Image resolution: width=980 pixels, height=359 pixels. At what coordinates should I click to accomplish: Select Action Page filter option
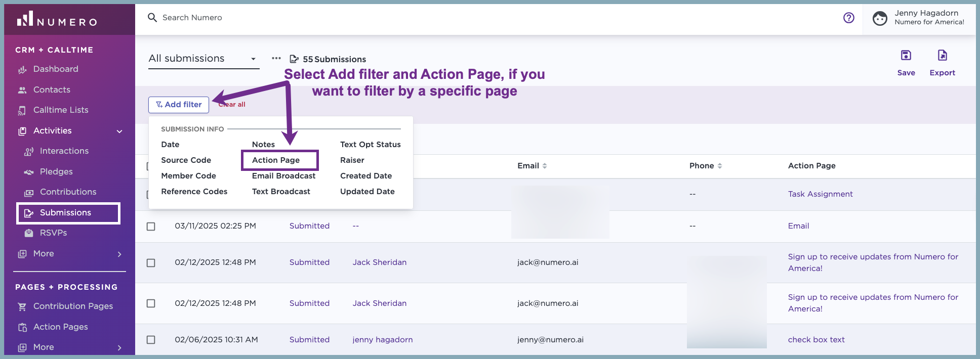tap(276, 160)
